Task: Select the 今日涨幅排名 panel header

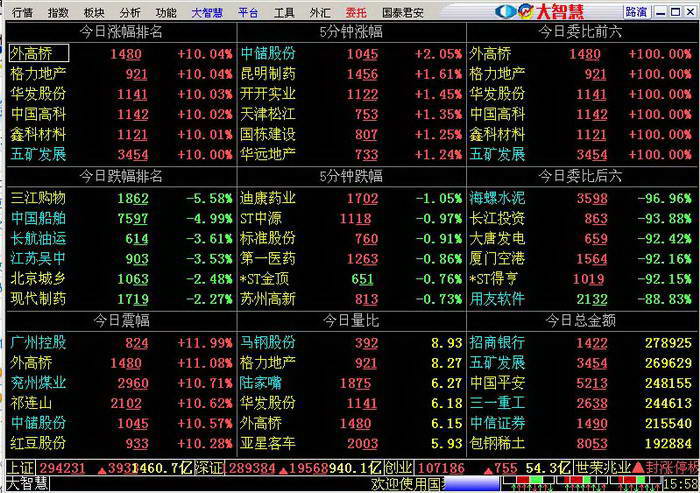Action: [121, 32]
